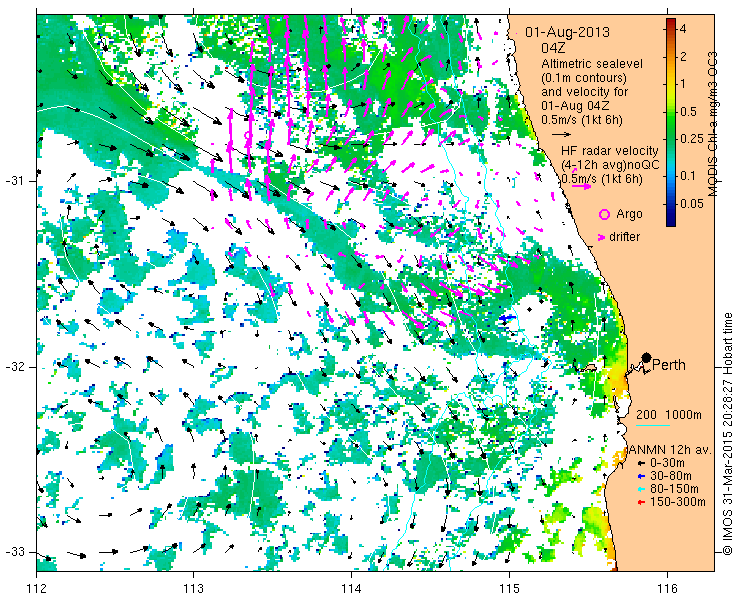740x600 pixels.
Task: Click the MODIS Chl-a colorbar title
Action: pyautogui.click(x=713, y=123)
